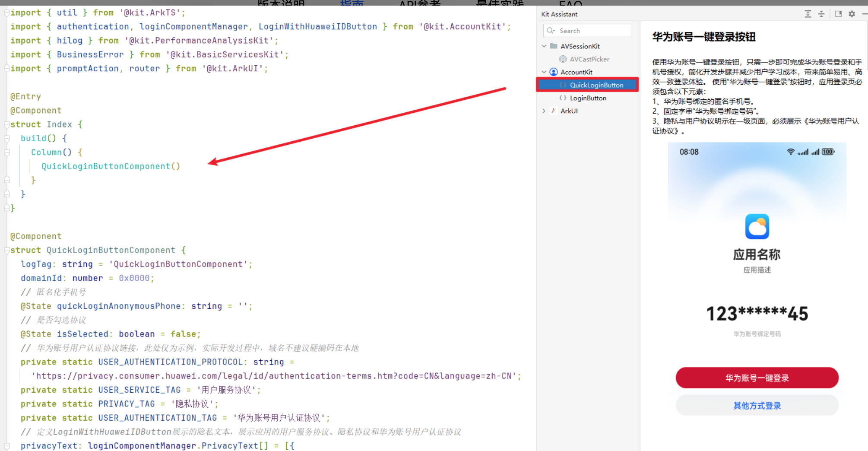Viewport: 868px width, 451px height.
Task: Click 应用描述 subtitle in preview
Action: (757, 270)
